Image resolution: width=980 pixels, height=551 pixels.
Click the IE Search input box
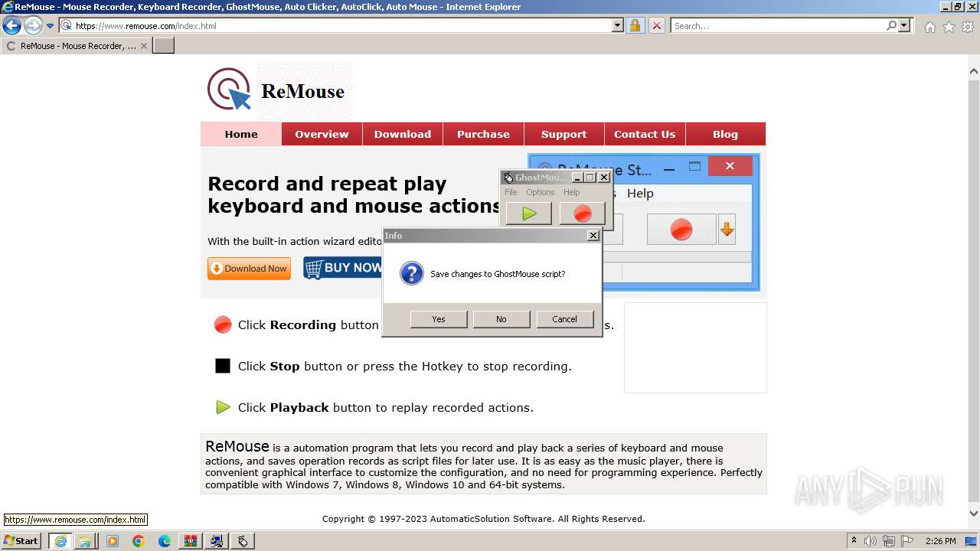(x=778, y=25)
